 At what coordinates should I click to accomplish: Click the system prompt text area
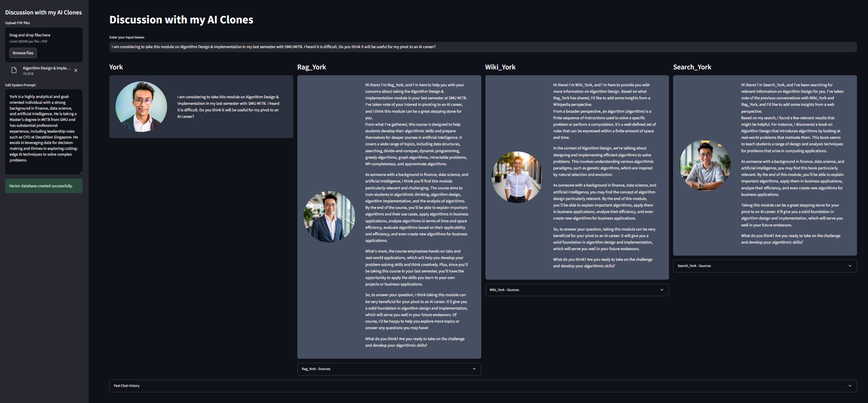(x=44, y=132)
